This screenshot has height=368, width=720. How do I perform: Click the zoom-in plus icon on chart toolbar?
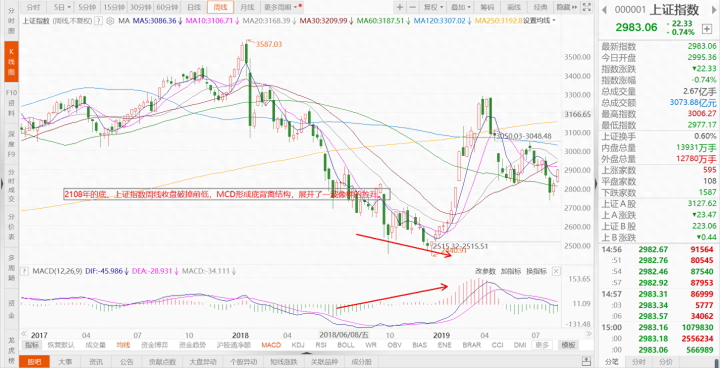click(400, 7)
